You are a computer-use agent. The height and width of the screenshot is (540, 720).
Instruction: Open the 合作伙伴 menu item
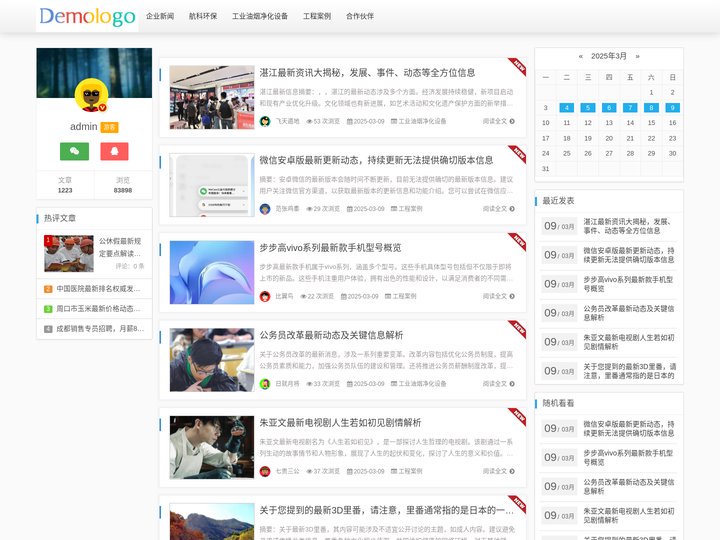coord(360,17)
